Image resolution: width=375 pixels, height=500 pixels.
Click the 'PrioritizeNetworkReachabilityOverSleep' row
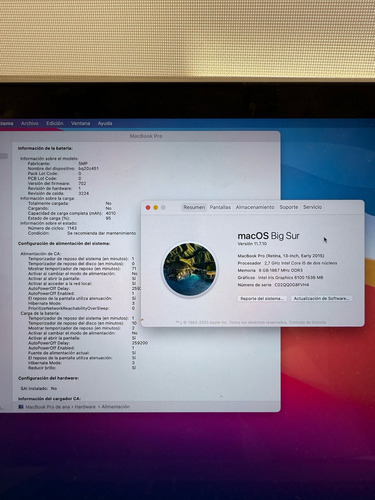pyautogui.click(x=82, y=308)
